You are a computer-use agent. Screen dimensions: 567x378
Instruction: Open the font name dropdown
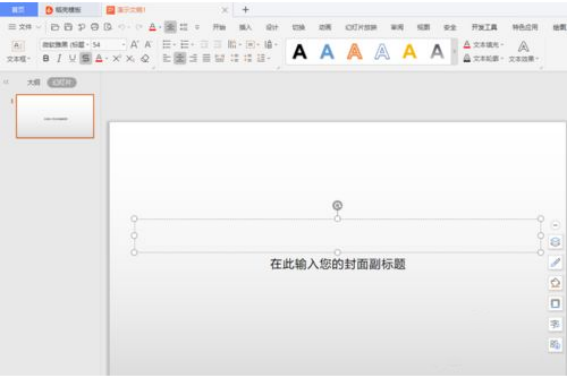click(65, 44)
